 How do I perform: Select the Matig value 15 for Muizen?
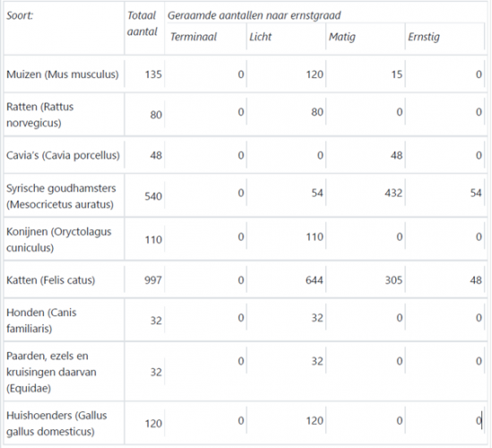(x=397, y=74)
